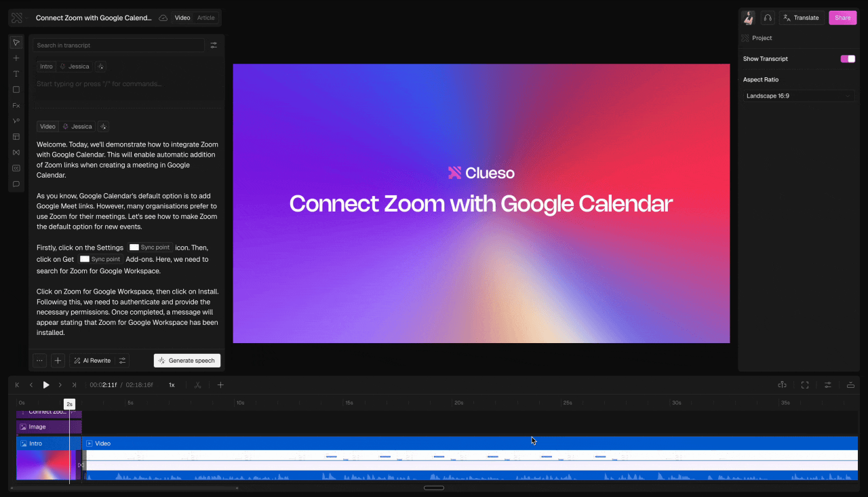
Task: Click the Generate speech button
Action: coord(186,361)
